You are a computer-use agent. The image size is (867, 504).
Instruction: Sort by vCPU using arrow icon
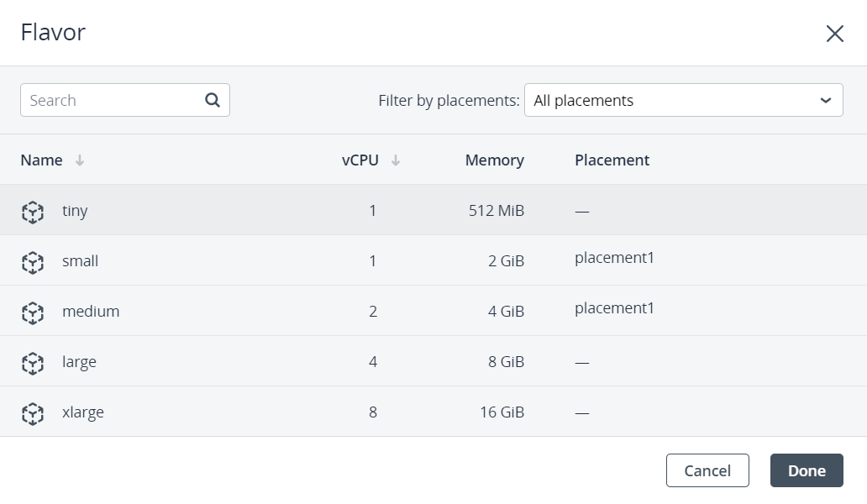(396, 160)
